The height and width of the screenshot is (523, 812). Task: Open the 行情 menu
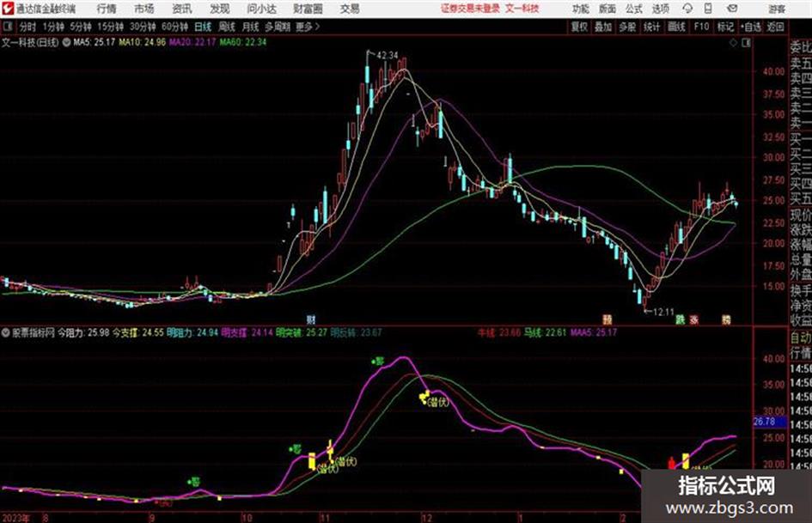[107, 9]
